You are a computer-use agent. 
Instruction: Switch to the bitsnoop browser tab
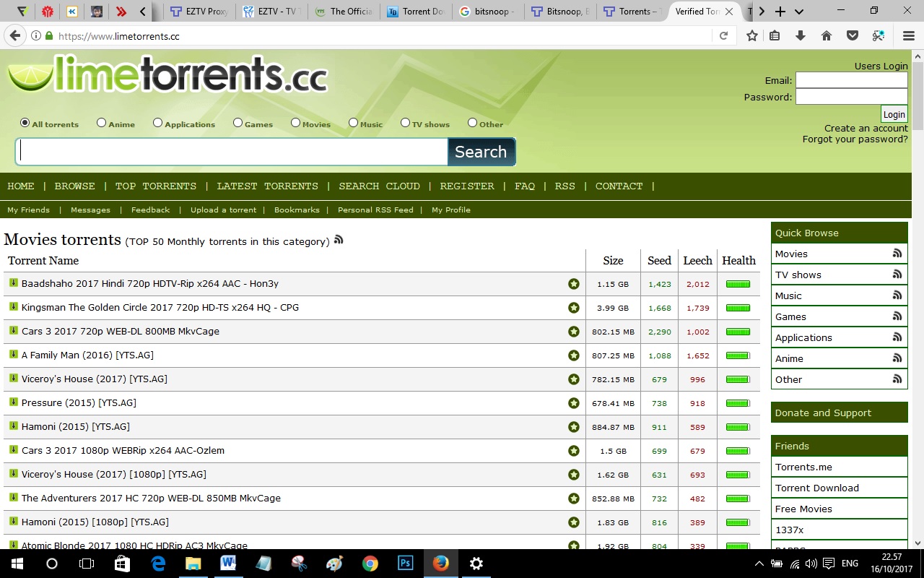pos(487,12)
